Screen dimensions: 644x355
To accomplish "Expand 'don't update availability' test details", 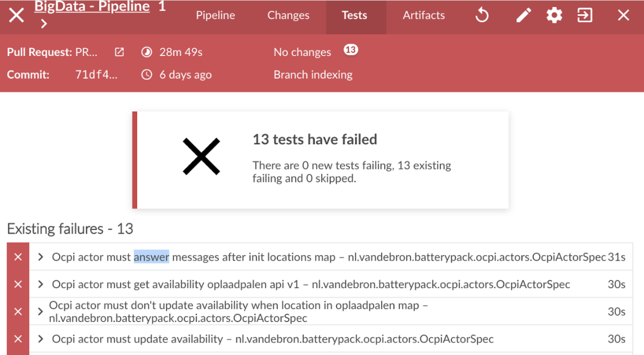I will point(41,311).
